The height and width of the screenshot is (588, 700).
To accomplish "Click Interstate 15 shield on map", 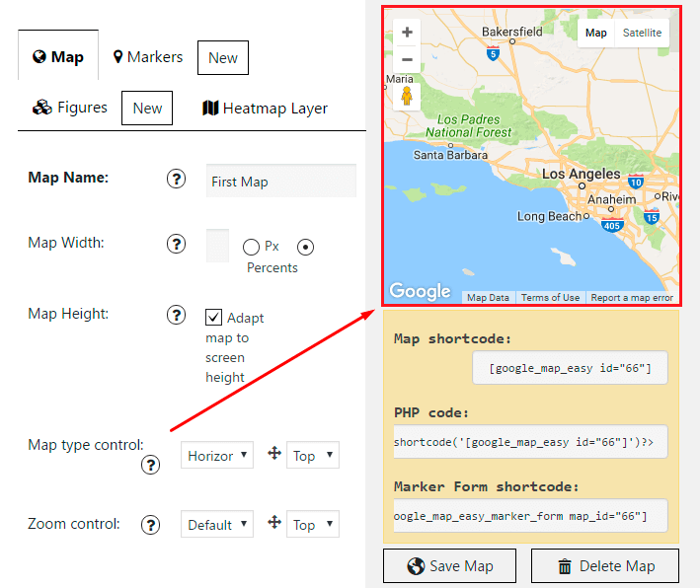I will click(652, 217).
